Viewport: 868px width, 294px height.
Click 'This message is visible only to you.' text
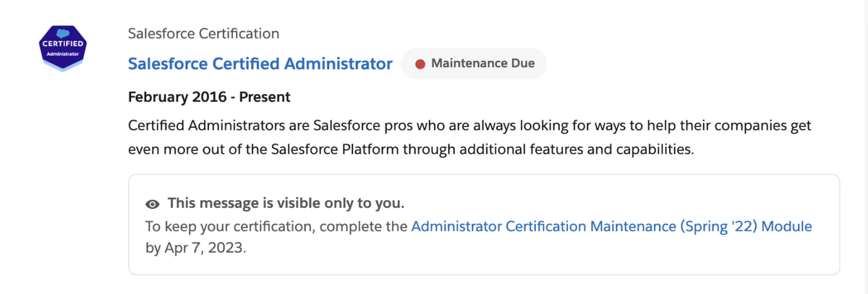coord(286,203)
